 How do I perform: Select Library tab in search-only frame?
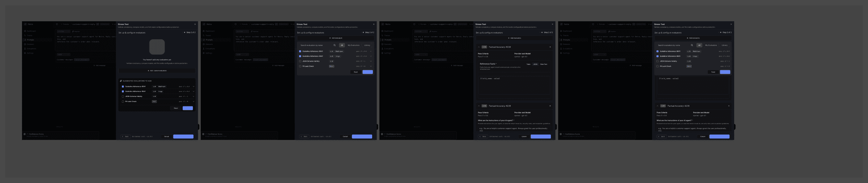point(367,45)
